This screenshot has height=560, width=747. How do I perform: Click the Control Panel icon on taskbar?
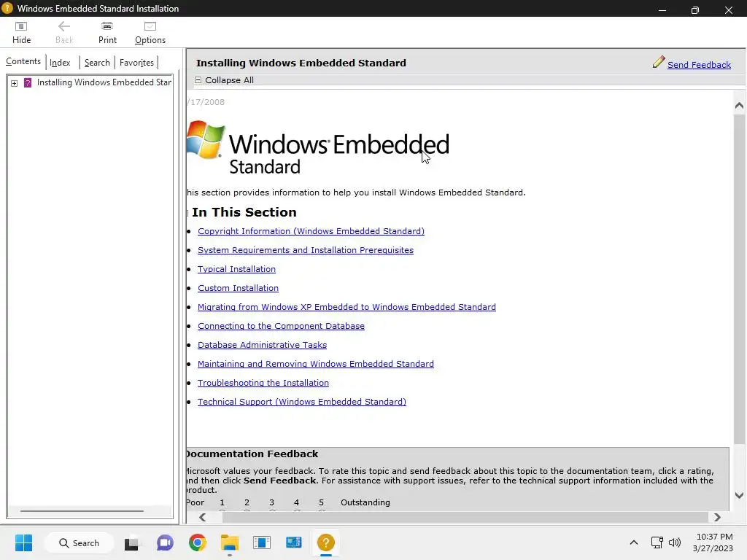click(x=293, y=542)
